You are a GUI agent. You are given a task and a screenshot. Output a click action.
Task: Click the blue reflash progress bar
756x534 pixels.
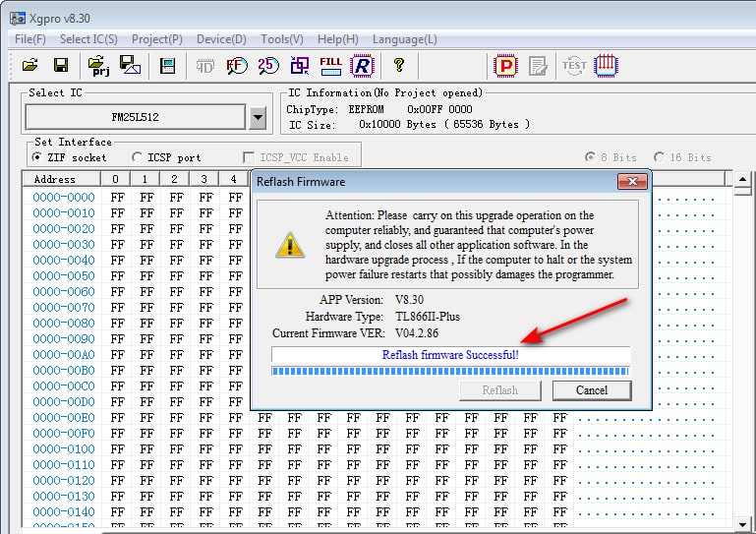[450, 371]
